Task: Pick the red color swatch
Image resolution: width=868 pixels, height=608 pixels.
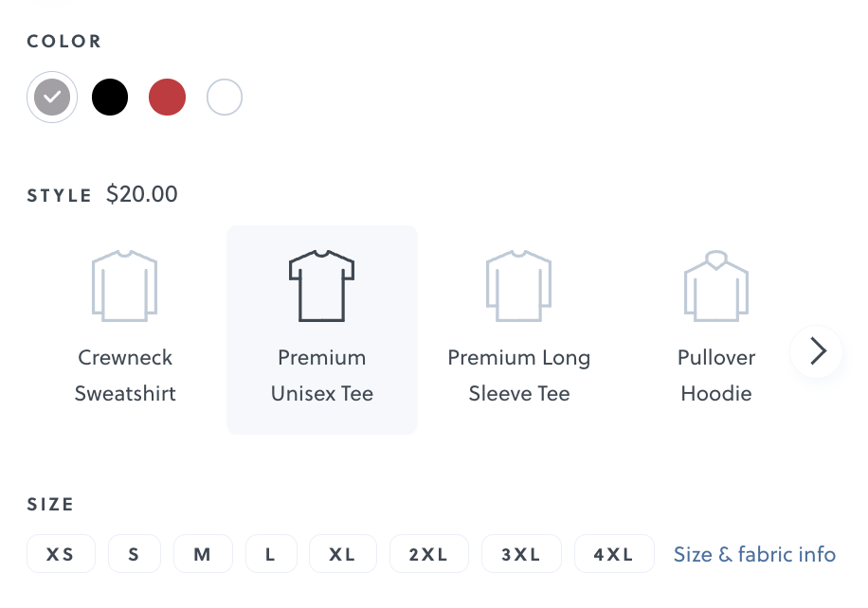Action: click(167, 97)
